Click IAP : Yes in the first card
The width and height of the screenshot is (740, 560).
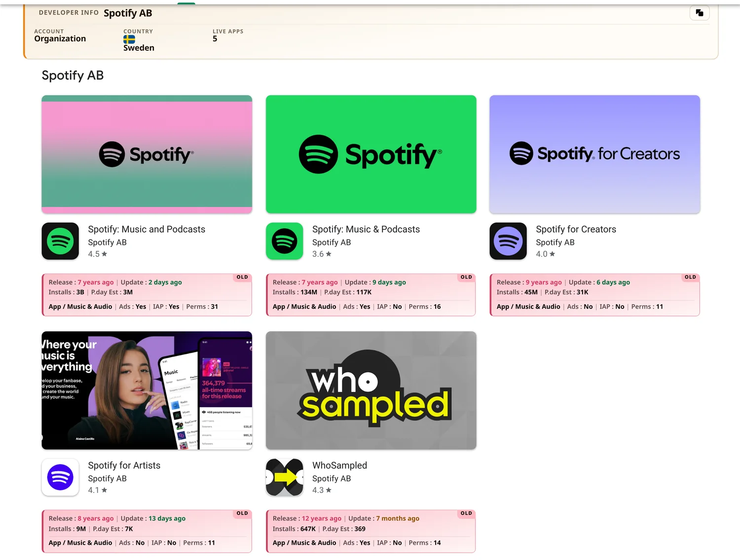(166, 307)
